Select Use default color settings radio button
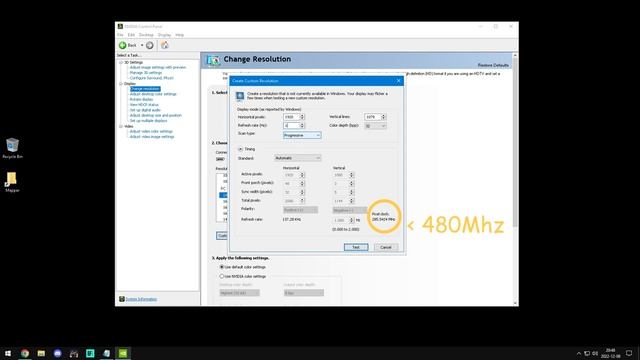This screenshot has height=360, width=640. [222, 267]
